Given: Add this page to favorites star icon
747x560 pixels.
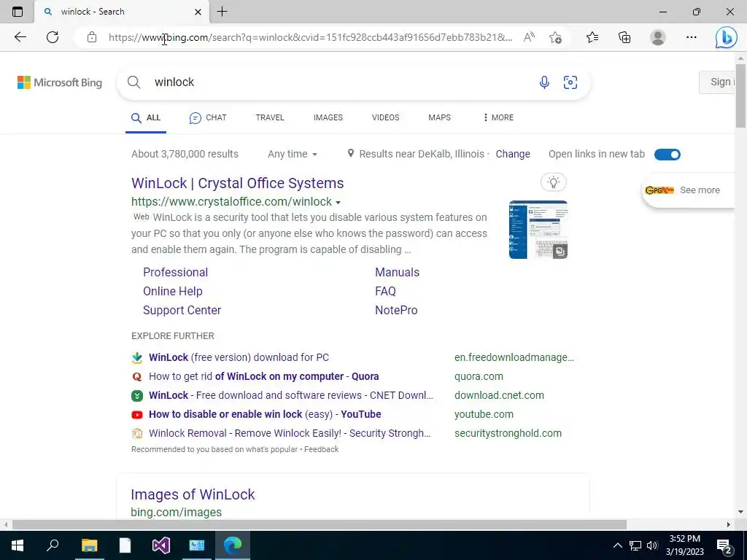Looking at the screenshot, I should (x=555, y=37).
